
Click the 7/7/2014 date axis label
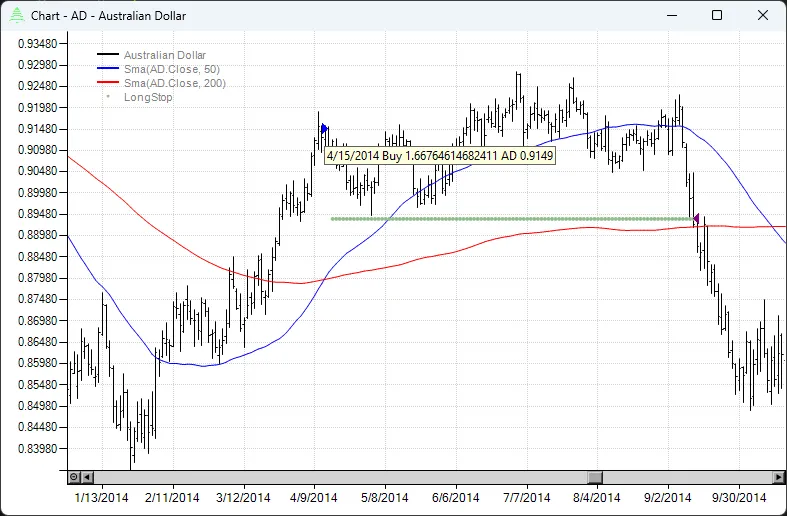point(527,498)
